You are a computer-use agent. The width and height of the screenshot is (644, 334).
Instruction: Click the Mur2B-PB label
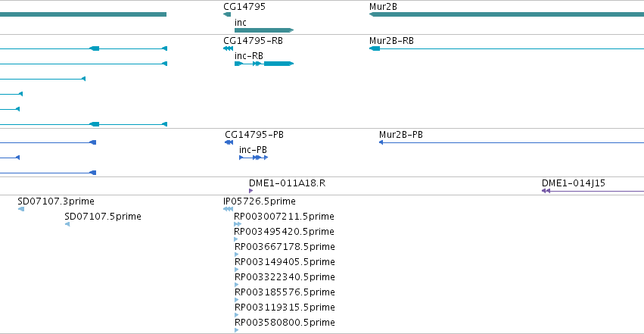401,135
